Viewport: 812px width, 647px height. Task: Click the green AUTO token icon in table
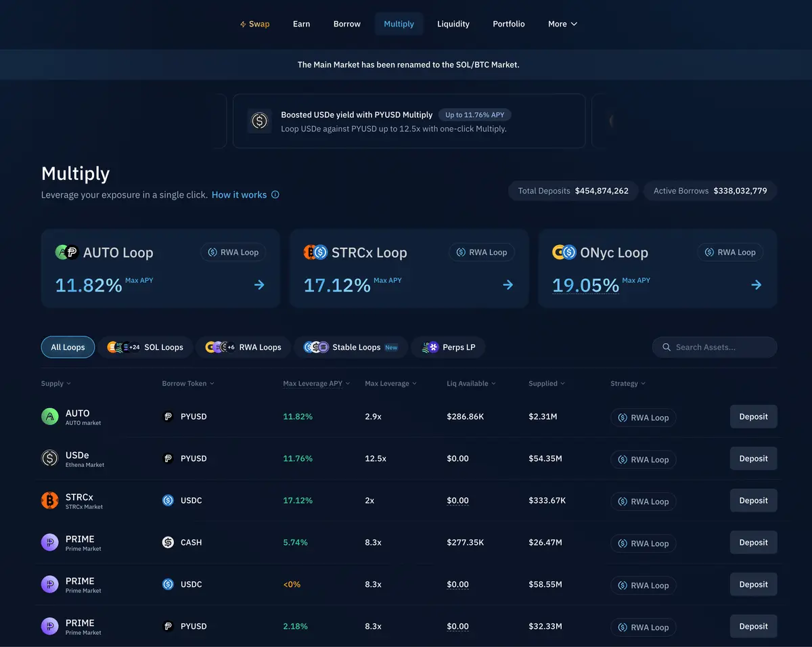click(50, 417)
